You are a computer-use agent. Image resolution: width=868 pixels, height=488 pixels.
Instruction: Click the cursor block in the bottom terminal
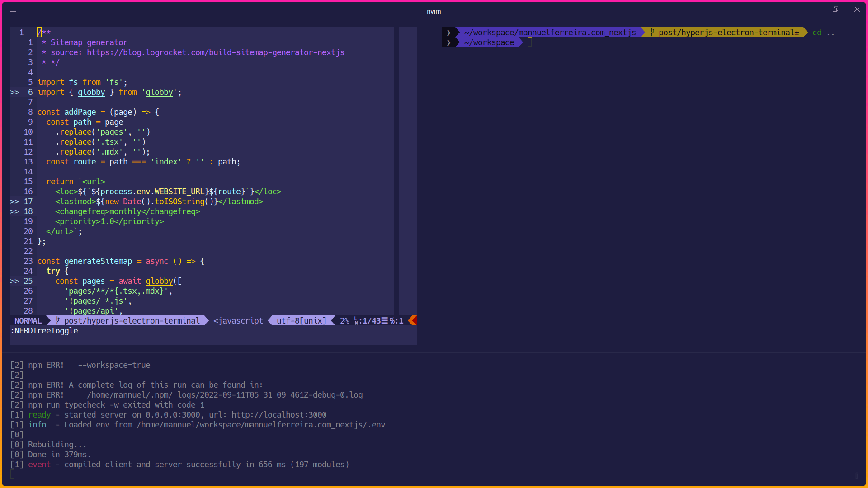click(x=12, y=474)
